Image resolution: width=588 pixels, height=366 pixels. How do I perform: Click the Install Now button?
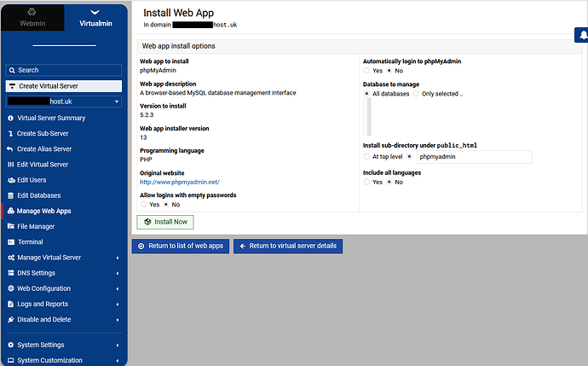[x=165, y=222]
